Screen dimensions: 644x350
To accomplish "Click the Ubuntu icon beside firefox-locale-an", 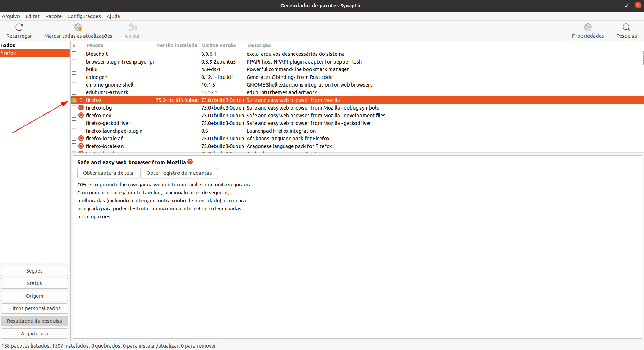I will coord(81,146).
